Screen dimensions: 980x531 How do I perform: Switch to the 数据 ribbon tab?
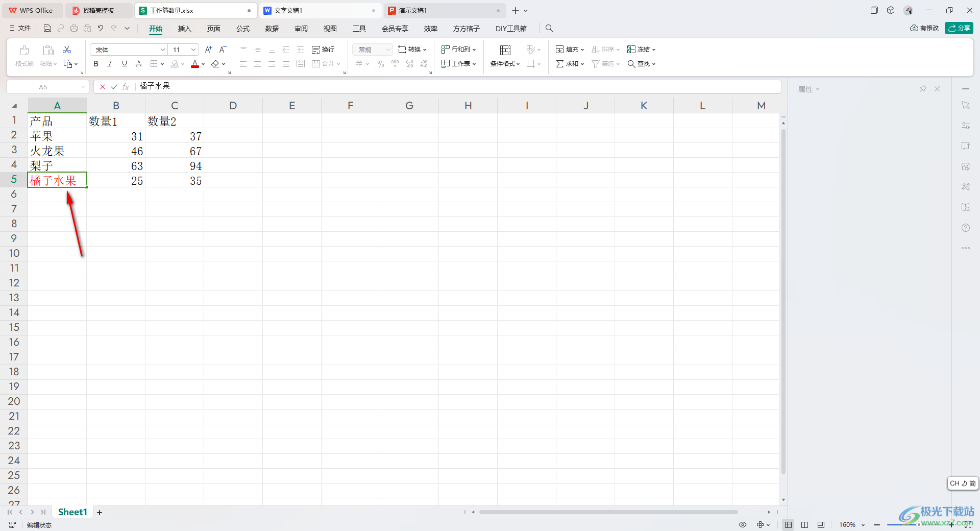[x=272, y=29]
